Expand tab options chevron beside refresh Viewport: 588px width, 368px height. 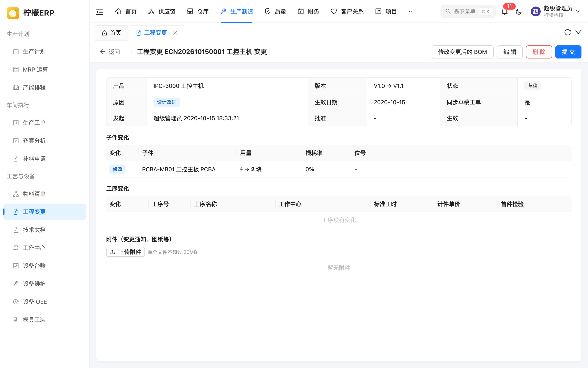(x=578, y=32)
